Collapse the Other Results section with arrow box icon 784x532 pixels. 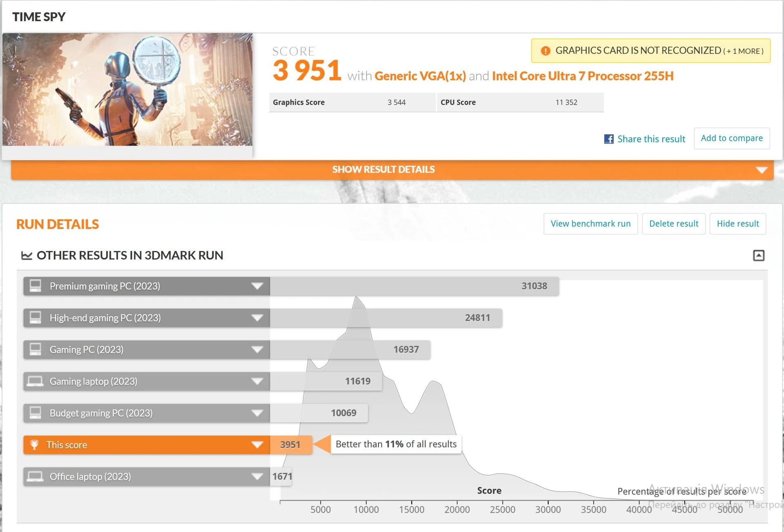point(758,255)
